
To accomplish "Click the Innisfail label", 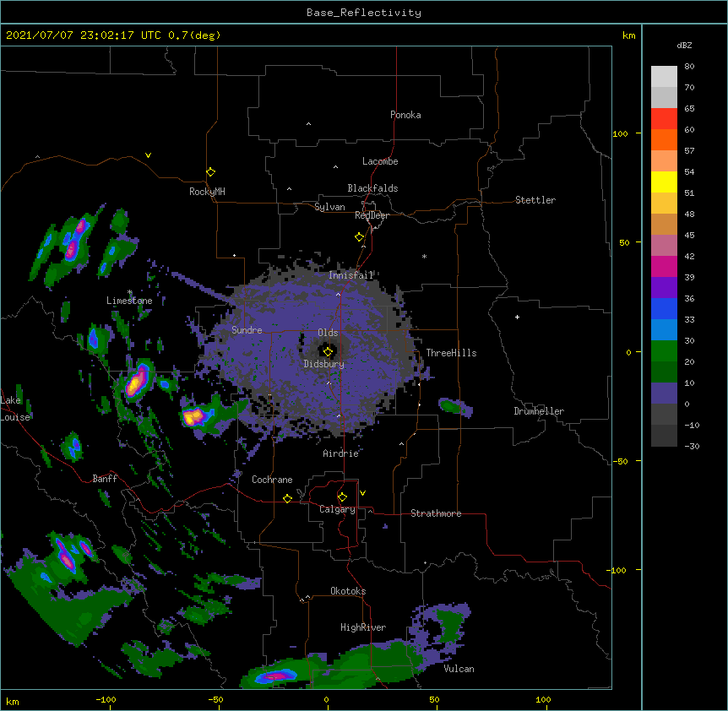I will tap(350, 275).
